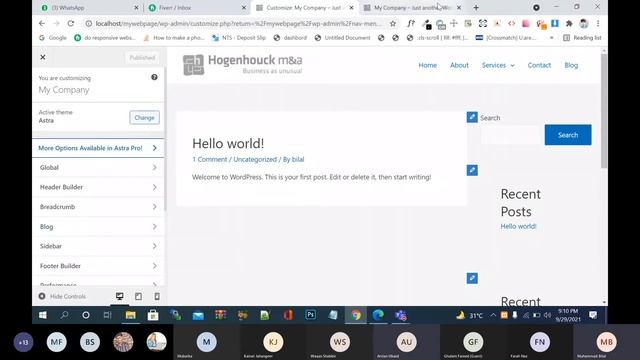Open the taskbar search icon
Screen dimensions: 640x360
coord(64,315)
